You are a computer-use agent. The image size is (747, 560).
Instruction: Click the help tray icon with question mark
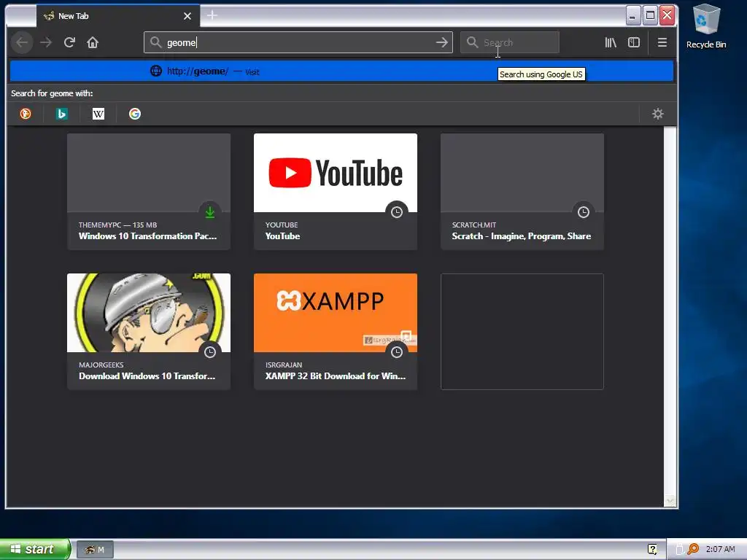tap(652, 550)
